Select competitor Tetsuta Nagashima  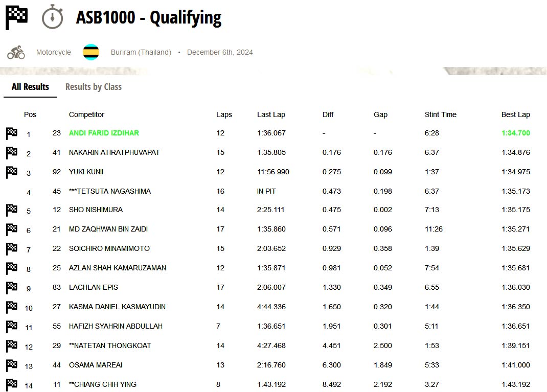coord(110,191)
